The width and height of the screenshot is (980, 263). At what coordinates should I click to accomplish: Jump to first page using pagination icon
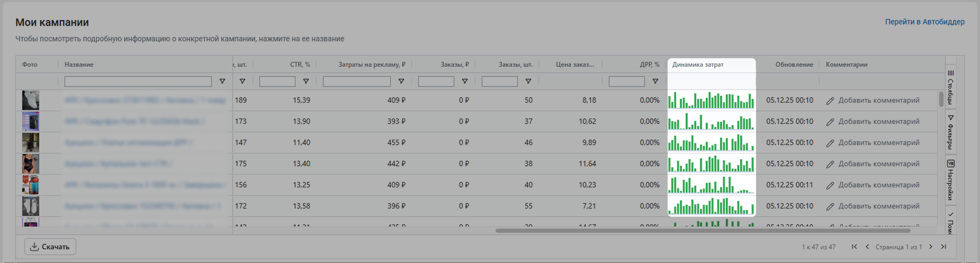pyautogui.click(x=854, y=247)
